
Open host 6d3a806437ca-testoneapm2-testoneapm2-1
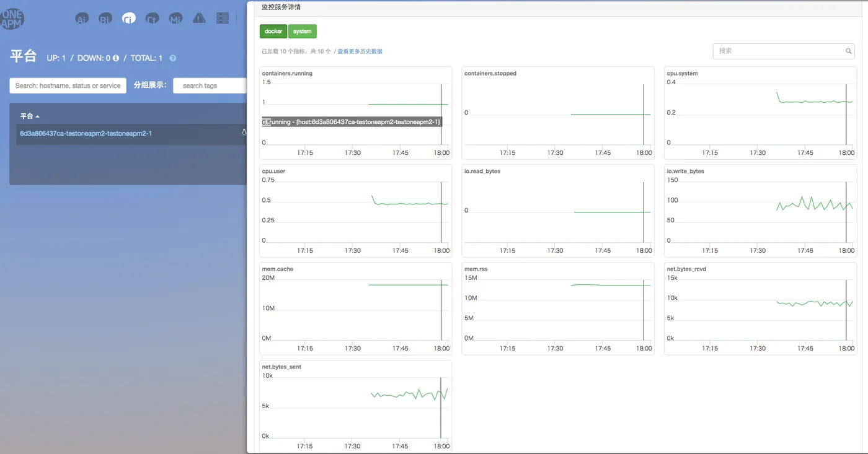[86, 133]
